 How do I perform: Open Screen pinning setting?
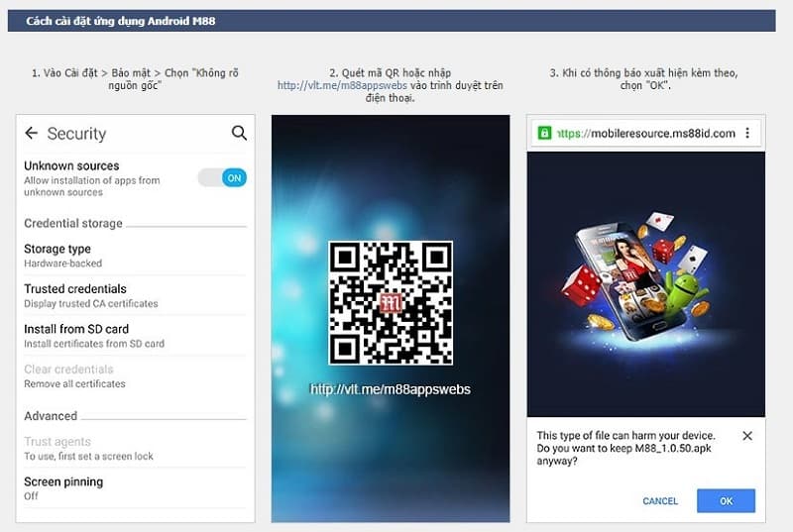[x=135, y=488]
